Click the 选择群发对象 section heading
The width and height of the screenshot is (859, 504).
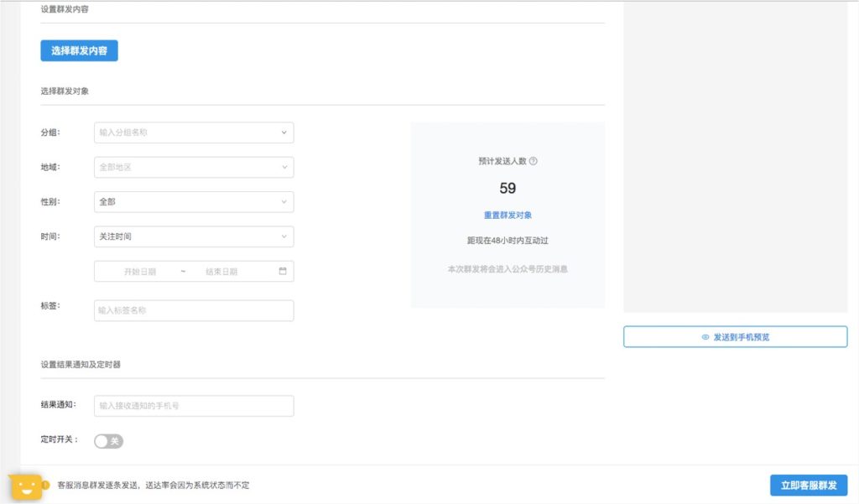(x=65, y=91)
